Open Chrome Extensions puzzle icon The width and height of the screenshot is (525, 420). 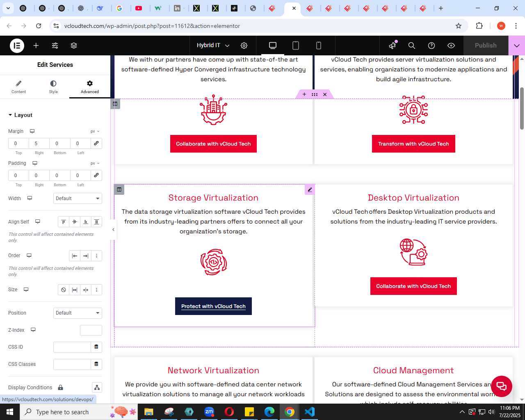point(479,26)
